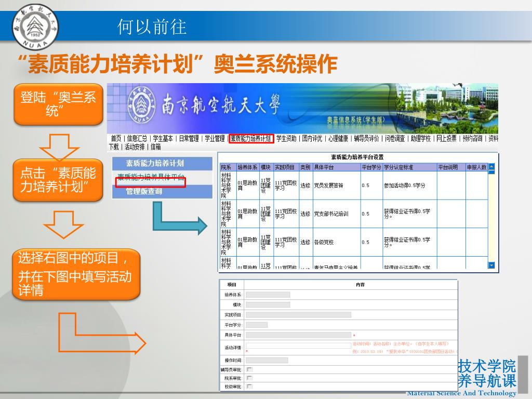
Task: Click the 具体平台 column header in the table
Action: (336, 167)
